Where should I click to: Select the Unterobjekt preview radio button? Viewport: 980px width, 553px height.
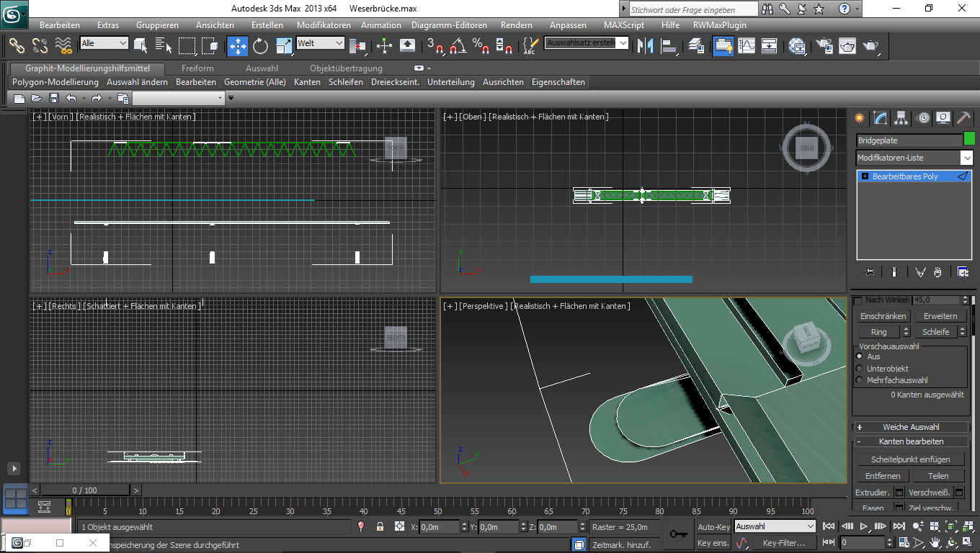[859, 369]
